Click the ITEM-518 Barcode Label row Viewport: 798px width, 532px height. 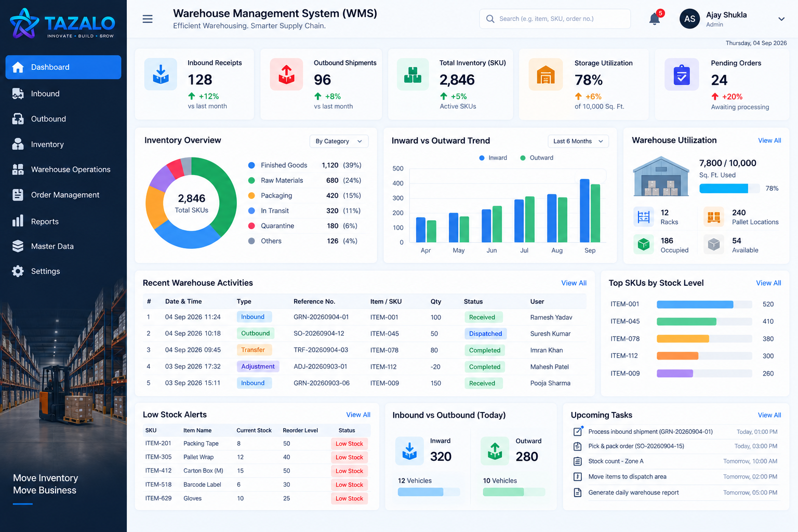point(257,485)
